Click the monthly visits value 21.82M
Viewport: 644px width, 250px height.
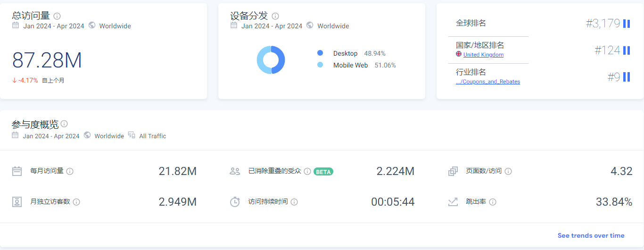[x=178, y=171]
